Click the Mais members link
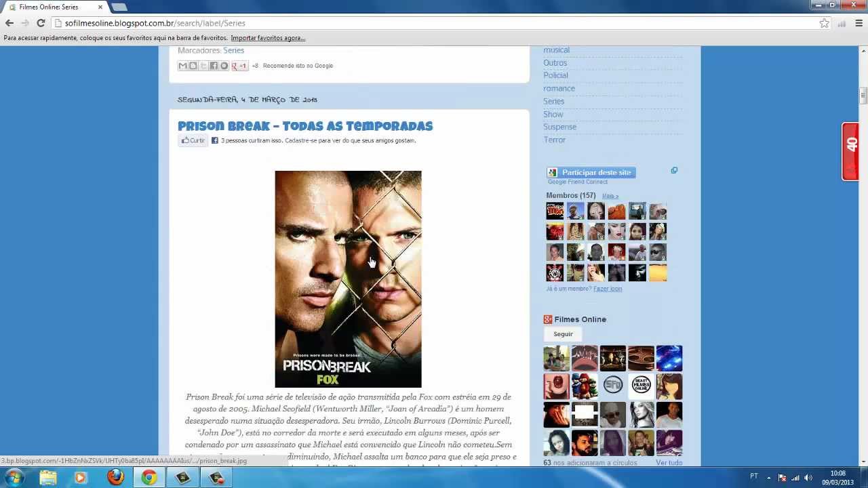Screen dimensions: 868x488 pos(610,196)
